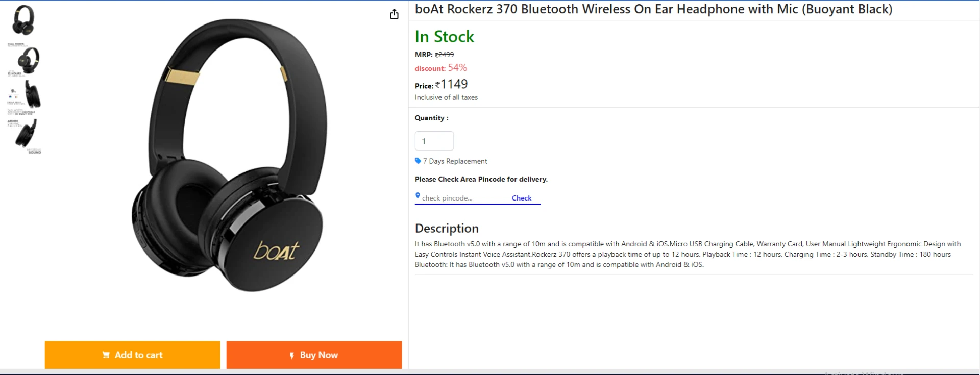Click the Add to cart button label
Screen dimensions: 980x375
pos(138,355)
